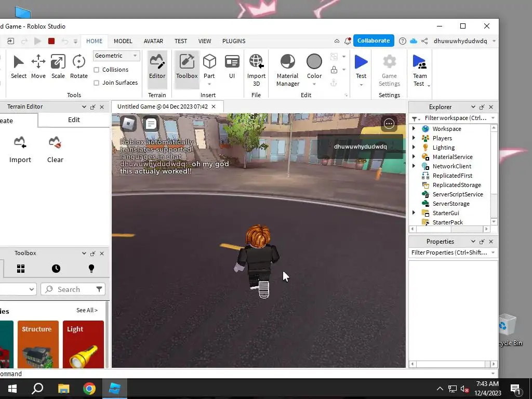Viewport: 532px width, 399px height.
Task: Click the Filter workspace input in Explorer
Action: 455,118
